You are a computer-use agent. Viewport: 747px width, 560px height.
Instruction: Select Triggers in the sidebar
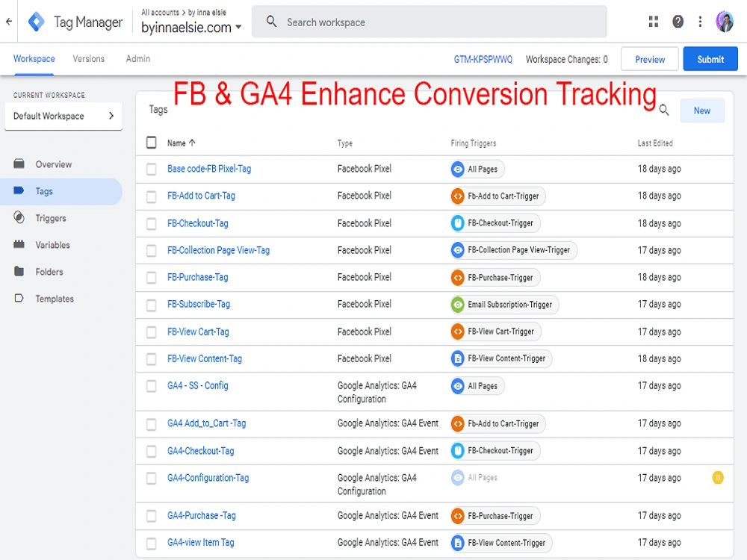tap(51, 218)
